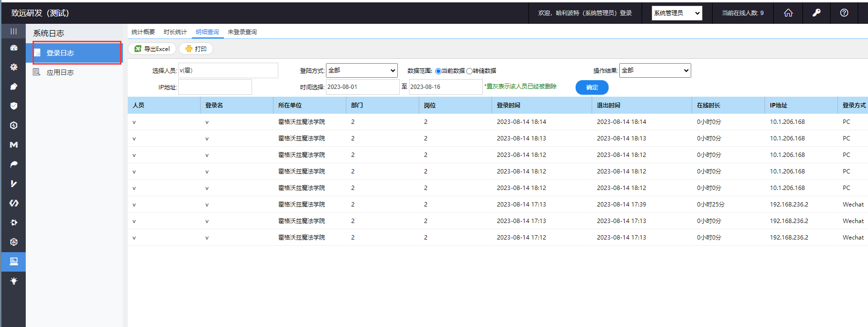Viewport: 868px width, 327px height.
Task: Click the 导出Excel button
Action: [152, 49]
